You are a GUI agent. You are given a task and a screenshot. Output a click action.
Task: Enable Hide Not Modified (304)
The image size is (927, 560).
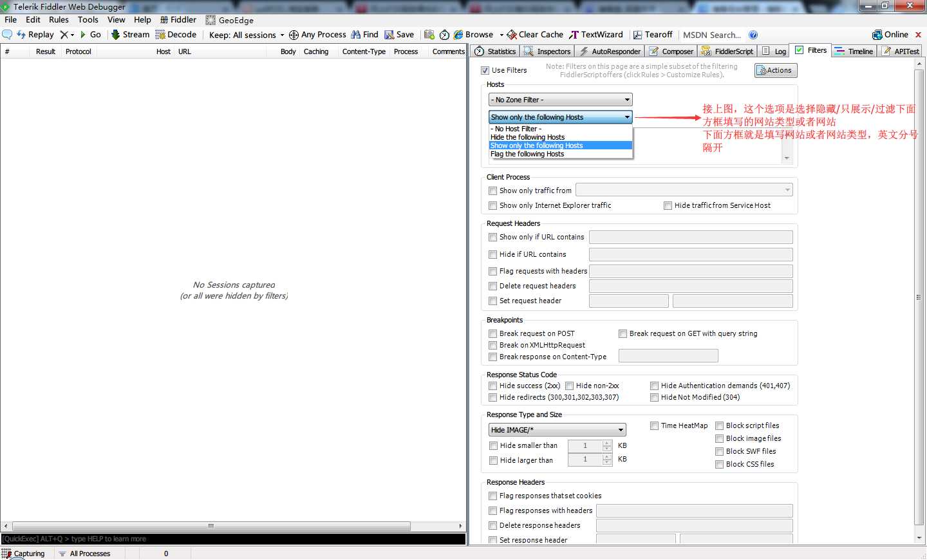pos(655,397)
